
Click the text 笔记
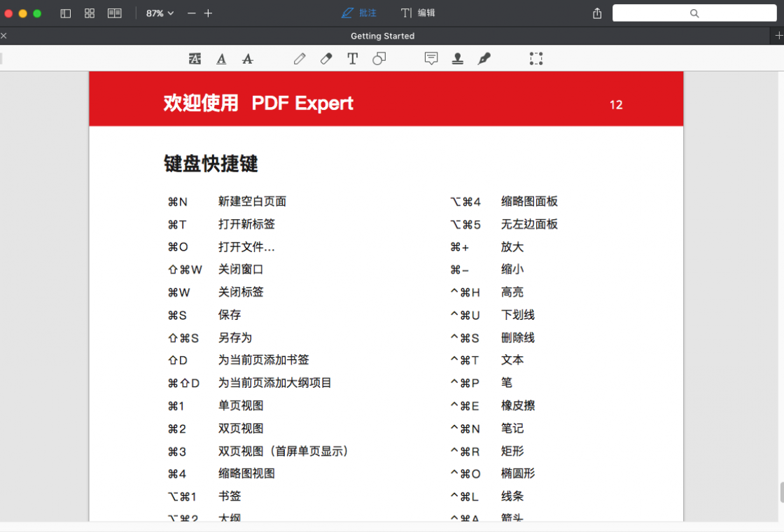[512, 428]
